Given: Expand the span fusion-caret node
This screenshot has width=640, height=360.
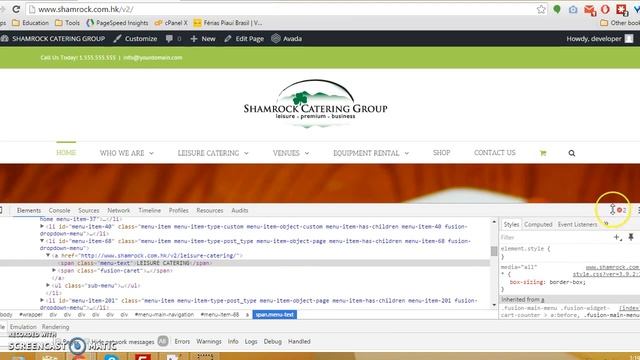Looking at the screenshot, I should (54, 270).
